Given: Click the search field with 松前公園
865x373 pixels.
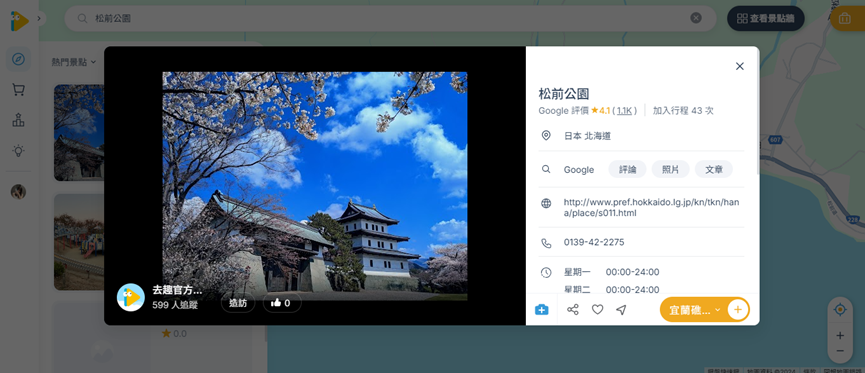Looking at the screenshot, I should 391,18.
